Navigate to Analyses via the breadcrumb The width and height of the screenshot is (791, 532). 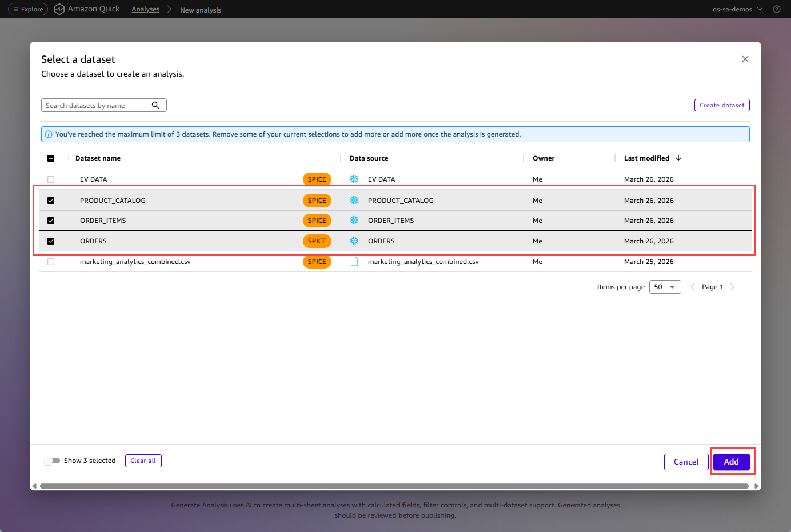point(145,9)
